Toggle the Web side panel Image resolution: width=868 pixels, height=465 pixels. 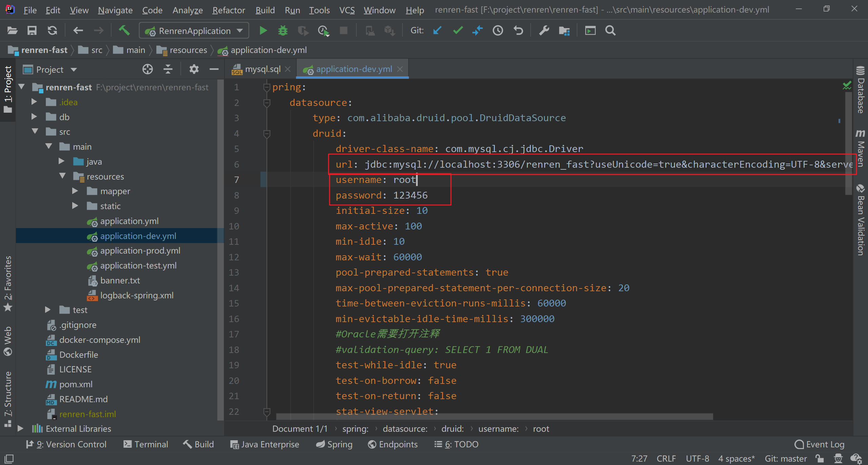coord(8,341)
